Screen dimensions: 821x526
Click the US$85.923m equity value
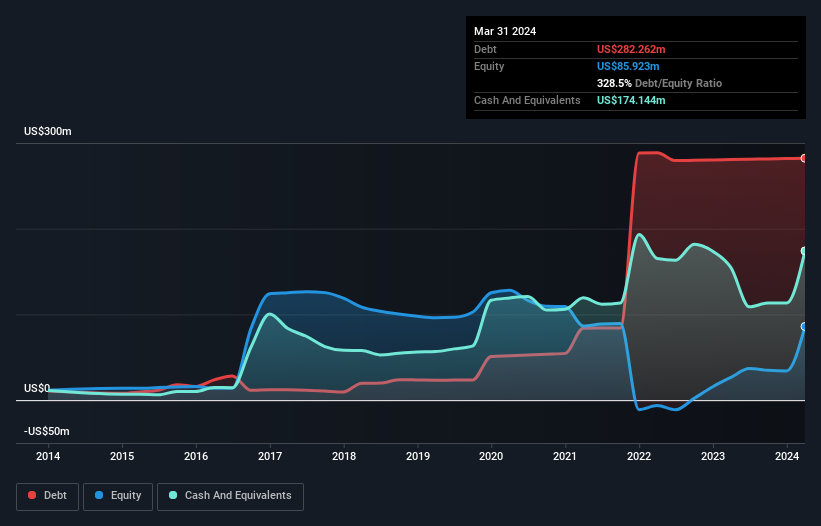pyautogui.click(x=628, y=66)
